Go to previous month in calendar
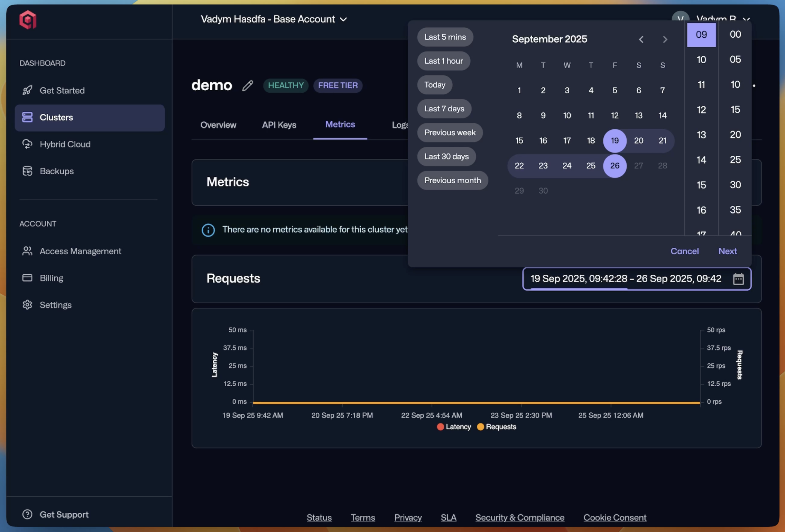785x532 pixels. 641,39
